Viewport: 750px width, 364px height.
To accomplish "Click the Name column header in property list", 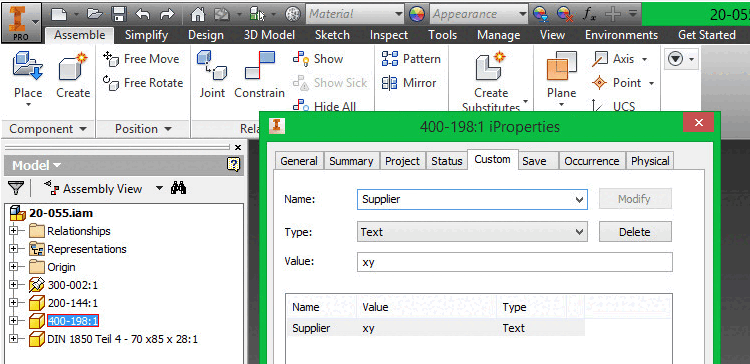I will (x=321, y=307).
